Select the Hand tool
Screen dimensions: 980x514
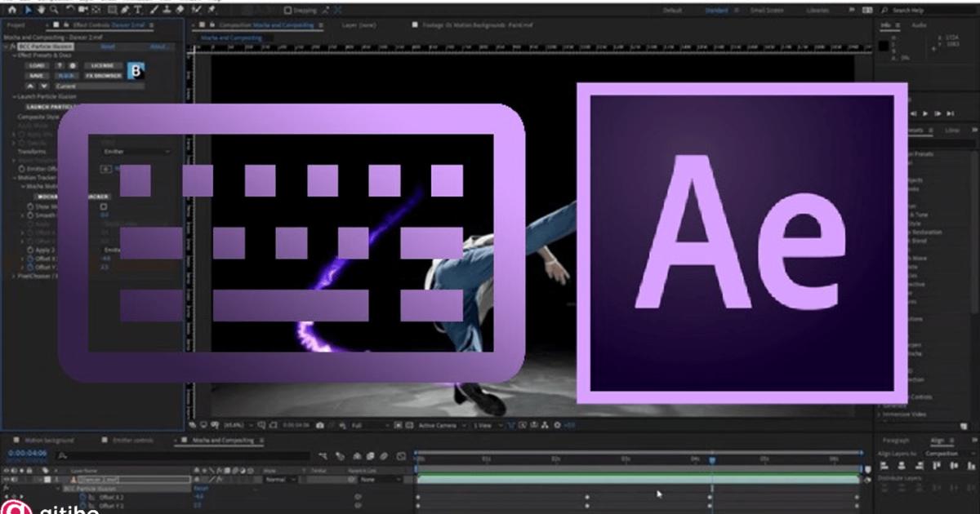(40, 9)
